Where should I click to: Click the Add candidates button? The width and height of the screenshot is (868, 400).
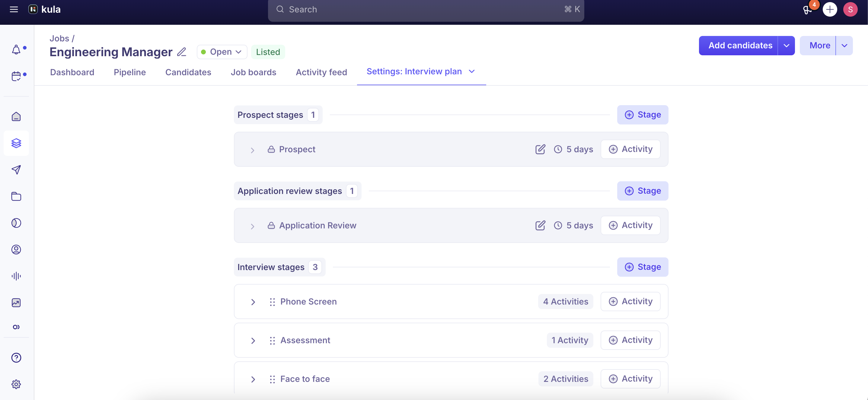[x=740, y=46]
